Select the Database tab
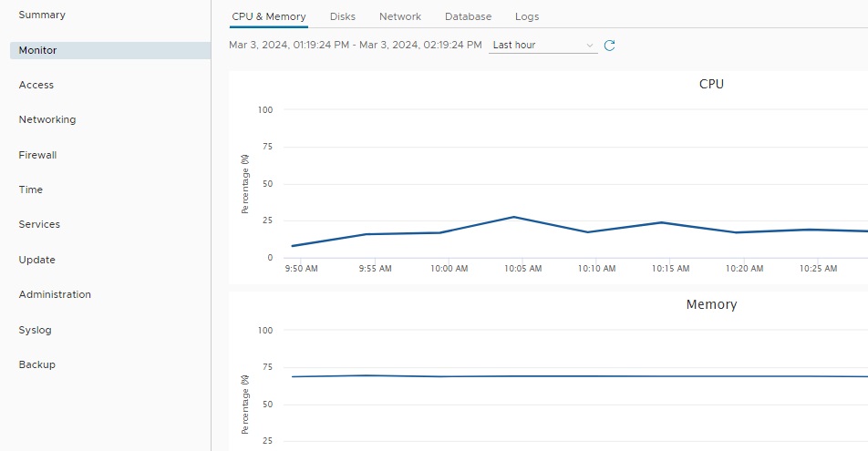This screenshot has height=451, width=868. pyautogui.click(x=468, y=16)
